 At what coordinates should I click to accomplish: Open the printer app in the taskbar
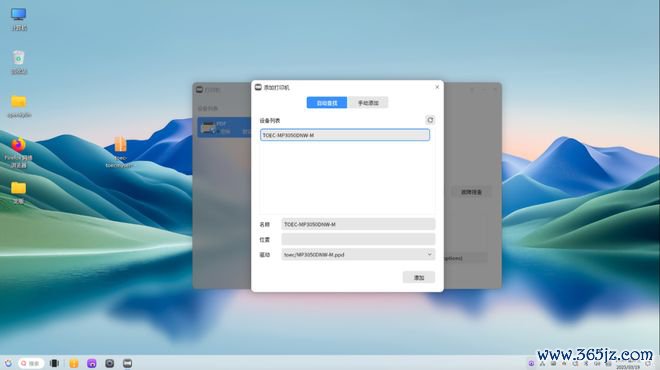coord(128,363)
